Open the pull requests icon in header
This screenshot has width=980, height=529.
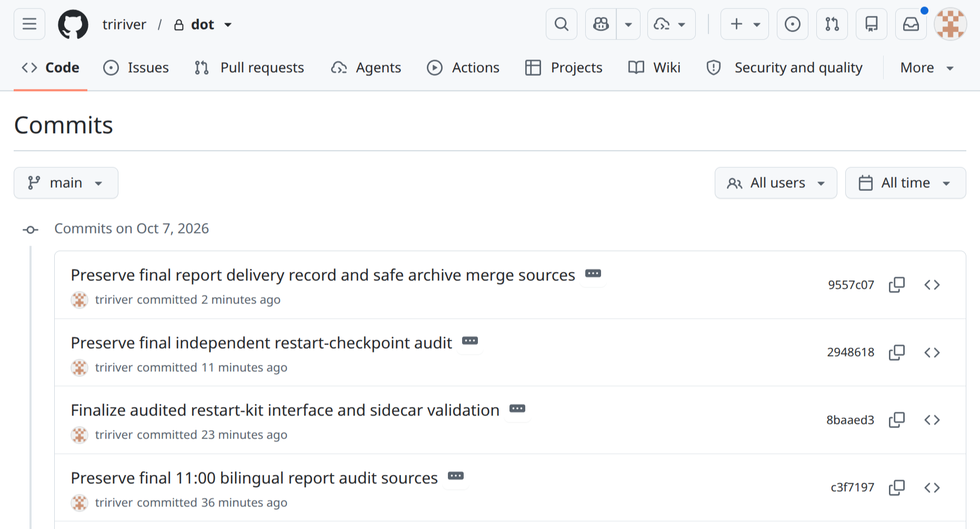832,24
